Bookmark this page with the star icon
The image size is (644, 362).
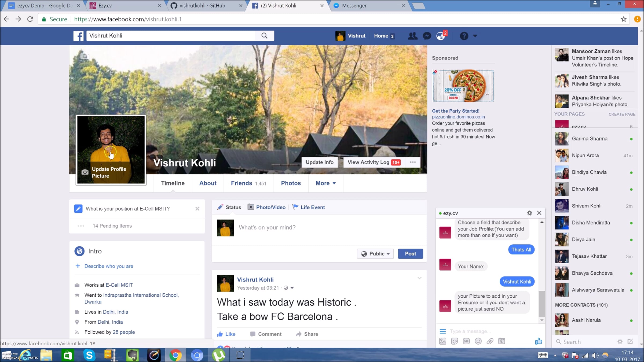click(x=624, y=19)
